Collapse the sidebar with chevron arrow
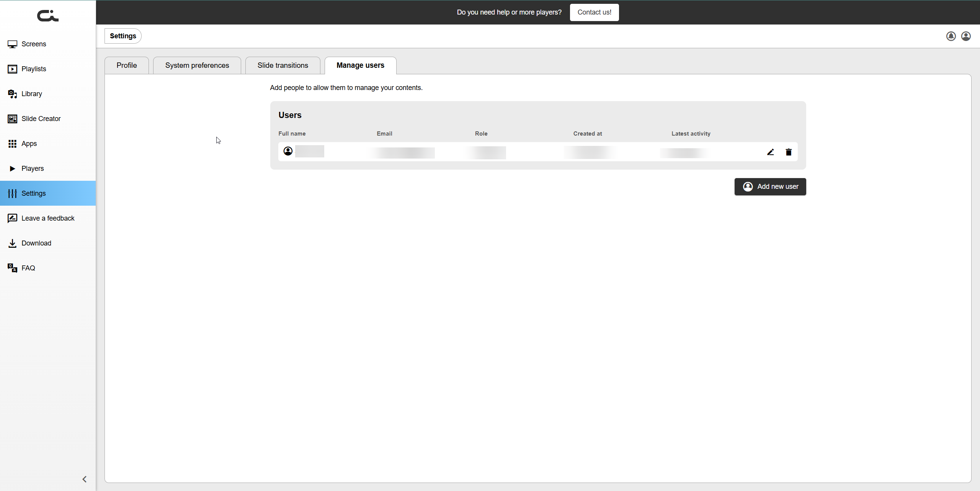 click(85, 479)
